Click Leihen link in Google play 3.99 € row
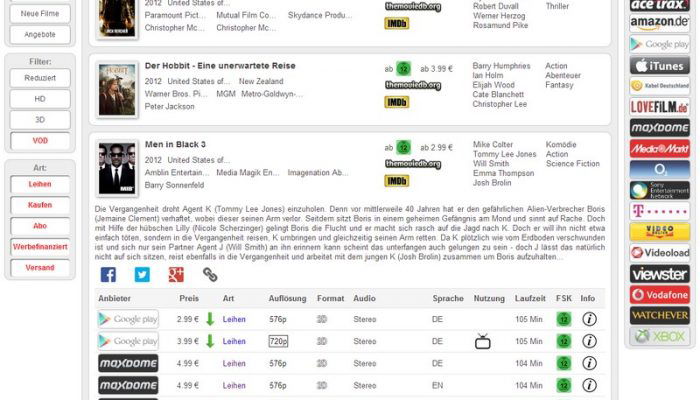 click(234, 341)
